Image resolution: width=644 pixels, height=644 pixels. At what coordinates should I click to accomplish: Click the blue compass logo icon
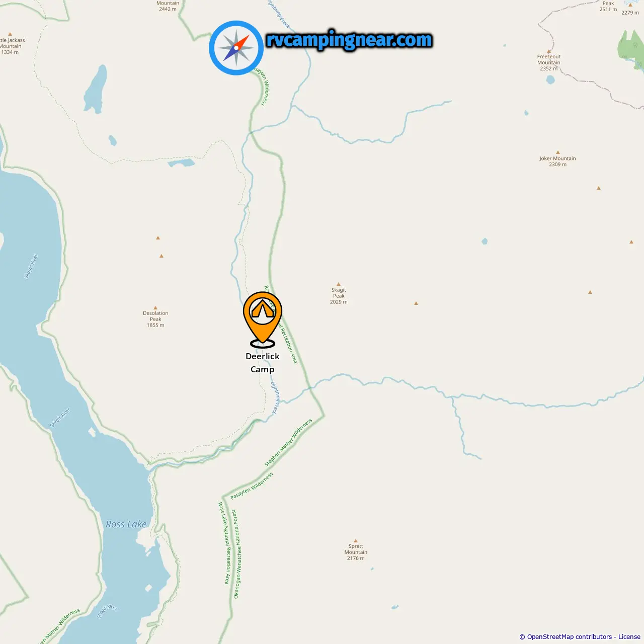point(236,48)
